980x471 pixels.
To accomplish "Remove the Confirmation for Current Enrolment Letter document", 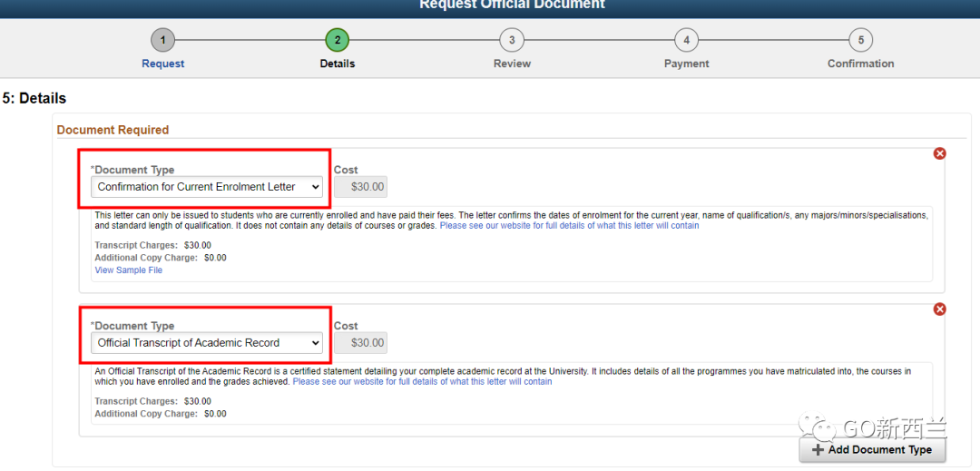I will (x=939, y=153).
